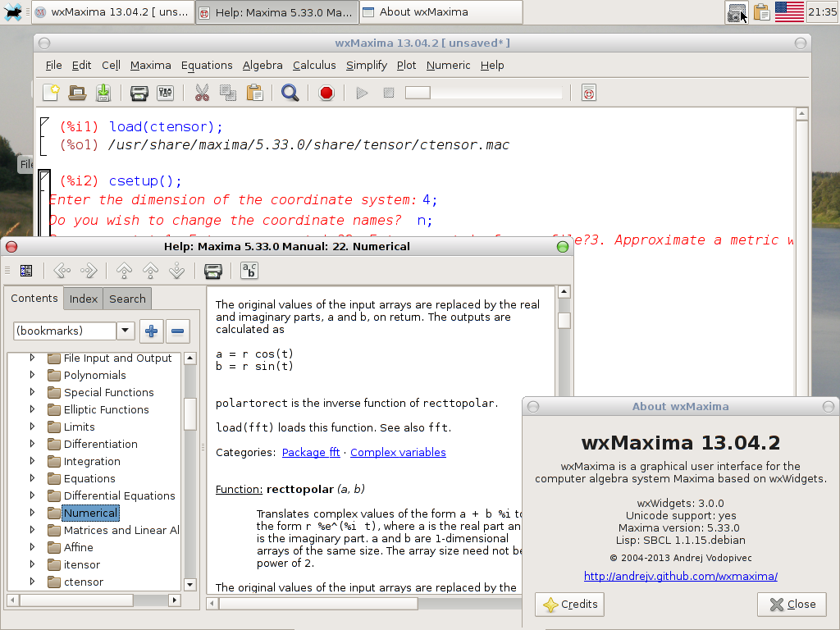Switch to the Help task in the taskbar
The height and width of the screenshot is (630, 840).
click(x=276, y=12)
